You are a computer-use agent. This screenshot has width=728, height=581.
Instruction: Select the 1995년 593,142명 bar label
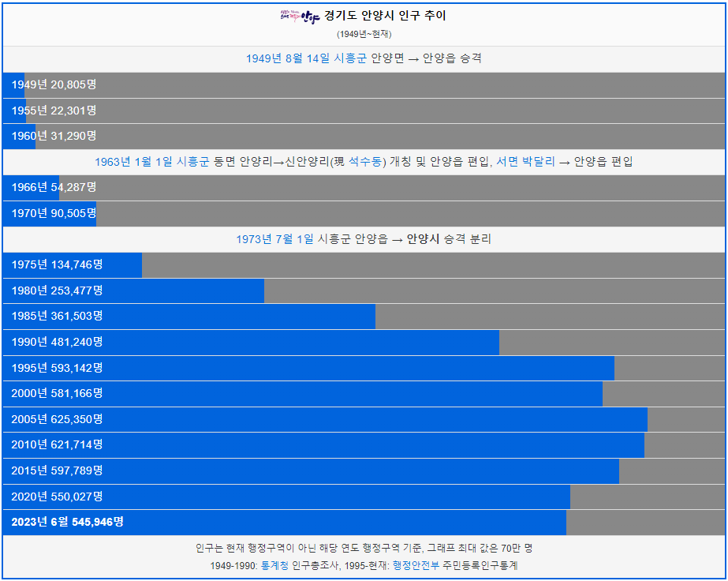tap(57, 368)
